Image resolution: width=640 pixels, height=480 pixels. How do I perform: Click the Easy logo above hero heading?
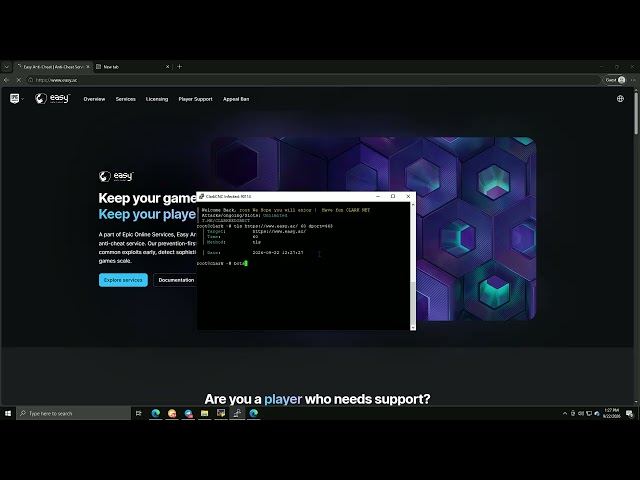116,176
